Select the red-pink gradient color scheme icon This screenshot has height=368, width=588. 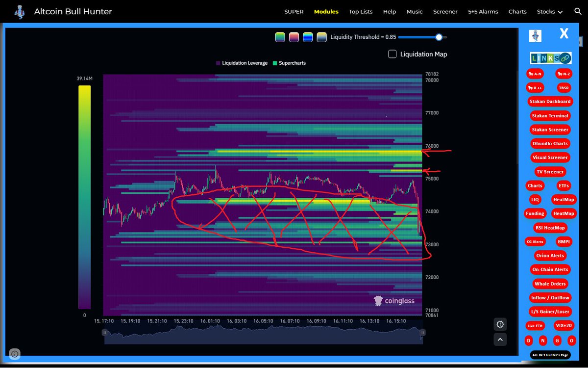pos(294,37)
